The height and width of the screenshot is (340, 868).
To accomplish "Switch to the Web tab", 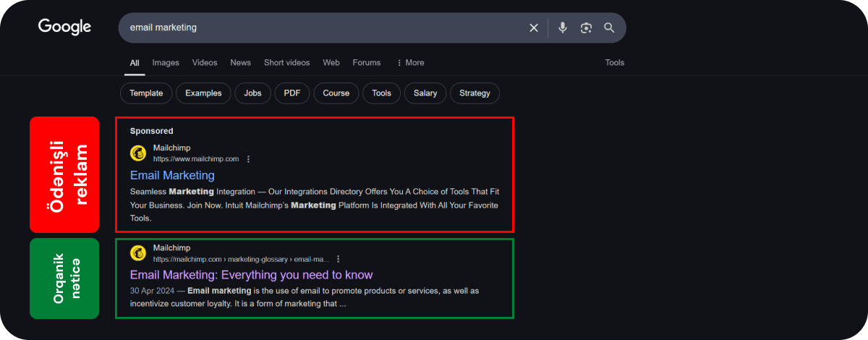I will coord(331,63).
